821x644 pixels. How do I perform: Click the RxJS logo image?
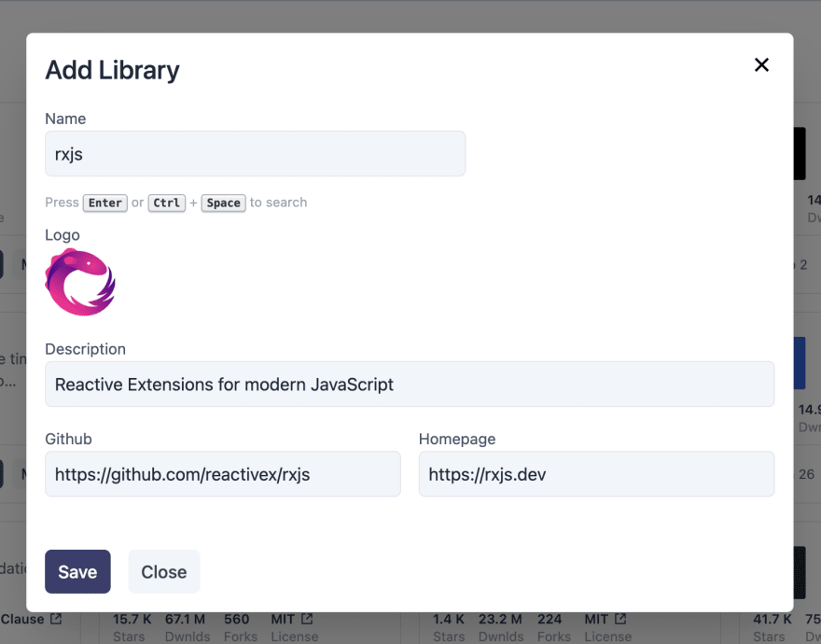click(80, 282)
